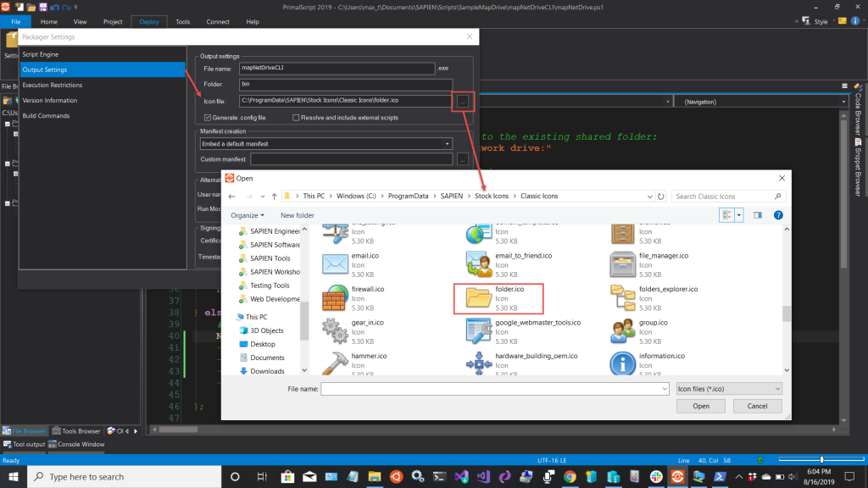Save the script from the quick access toolbar
The height and width of the screenshot is (488, 868).
tap(42, 7)
